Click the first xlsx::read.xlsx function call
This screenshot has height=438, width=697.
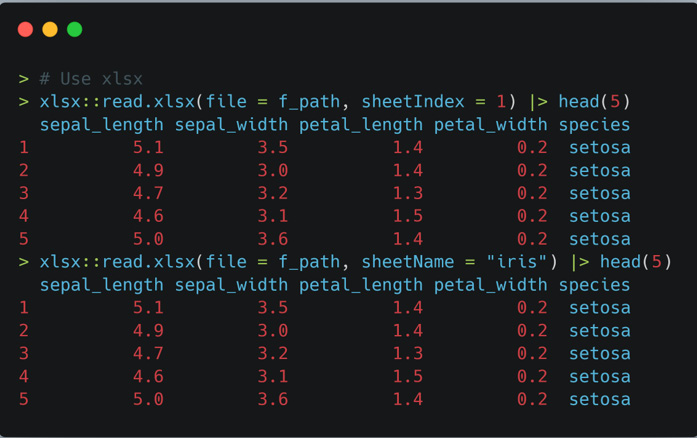[117, 102]
